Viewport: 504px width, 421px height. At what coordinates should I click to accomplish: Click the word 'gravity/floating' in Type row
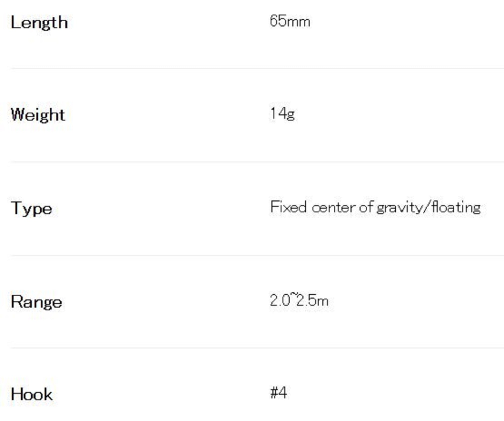point(428,208)
